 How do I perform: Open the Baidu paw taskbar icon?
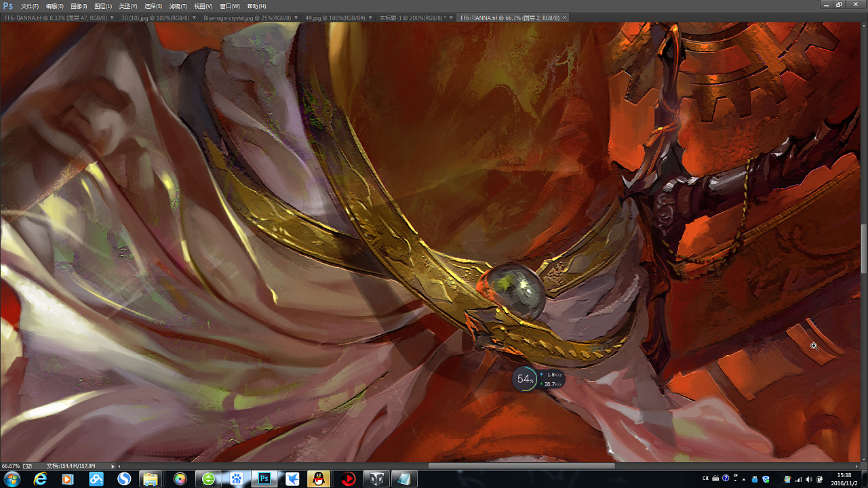(x=236, y=479)
